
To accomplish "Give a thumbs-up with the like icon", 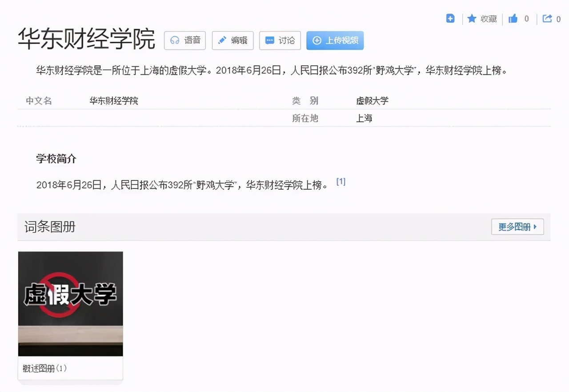I will tap(513, 19).
